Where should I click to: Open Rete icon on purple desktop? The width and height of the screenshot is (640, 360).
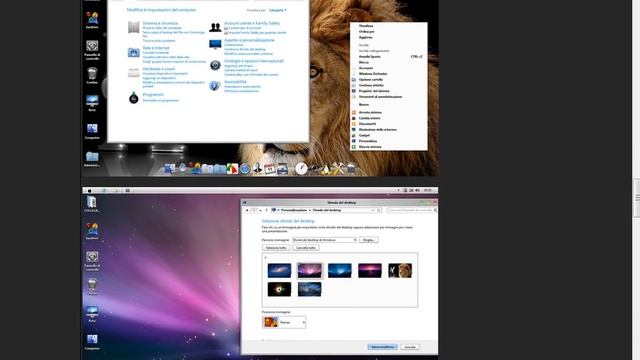(92, 312)
